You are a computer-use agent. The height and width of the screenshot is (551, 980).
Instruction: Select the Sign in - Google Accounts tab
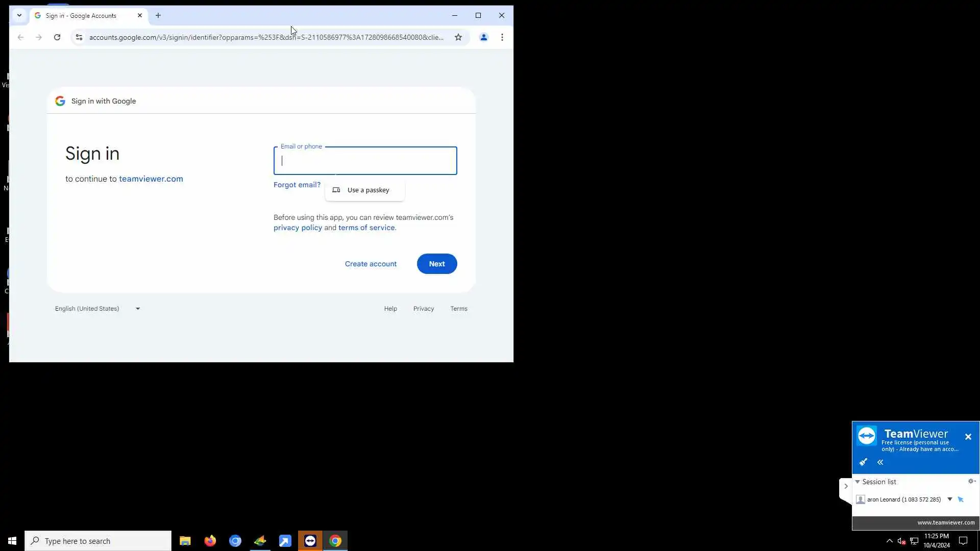pos(82,16)
